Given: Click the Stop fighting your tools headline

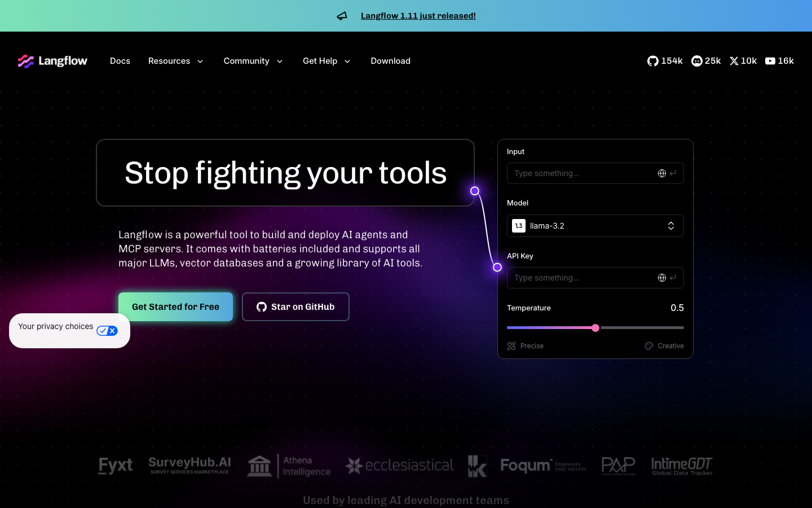Looking at the screenshot, I should (x=285, y=173).
